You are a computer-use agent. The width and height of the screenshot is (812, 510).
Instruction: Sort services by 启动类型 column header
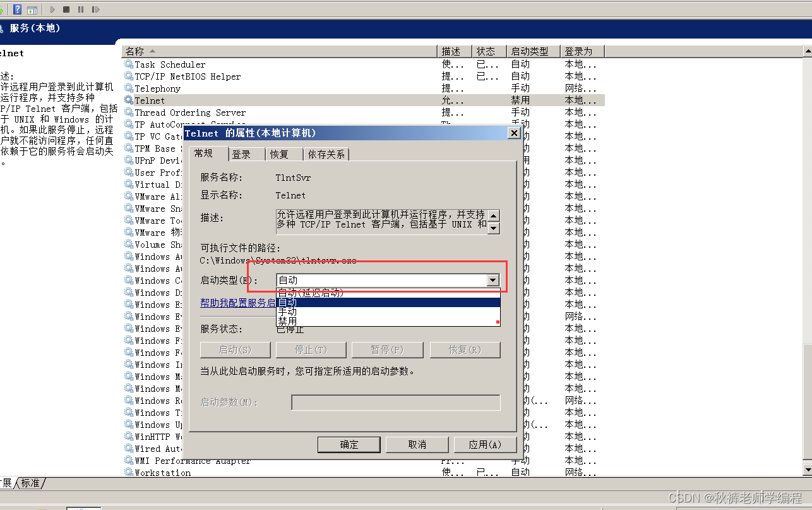[x=534, y=51]
